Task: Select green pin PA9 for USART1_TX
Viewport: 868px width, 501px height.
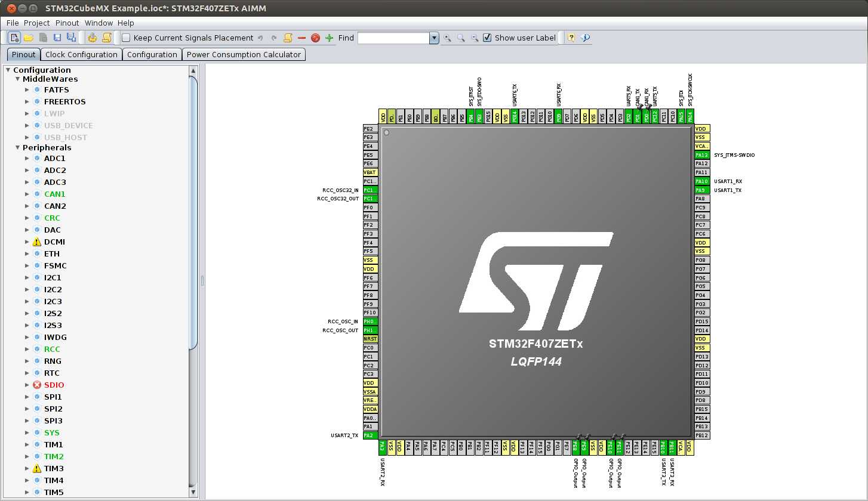Action: tap(702, 190)
